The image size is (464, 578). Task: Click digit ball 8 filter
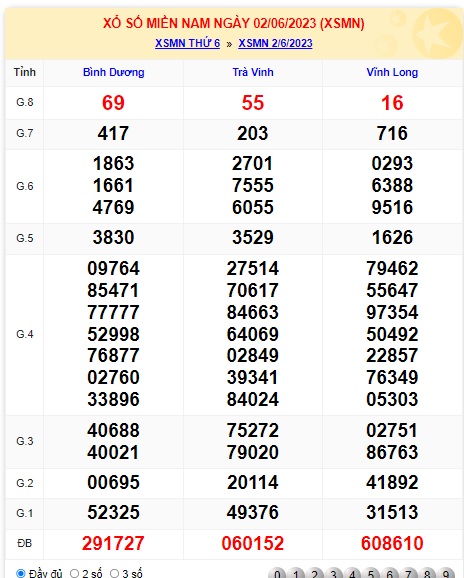(x=428, y=573)
